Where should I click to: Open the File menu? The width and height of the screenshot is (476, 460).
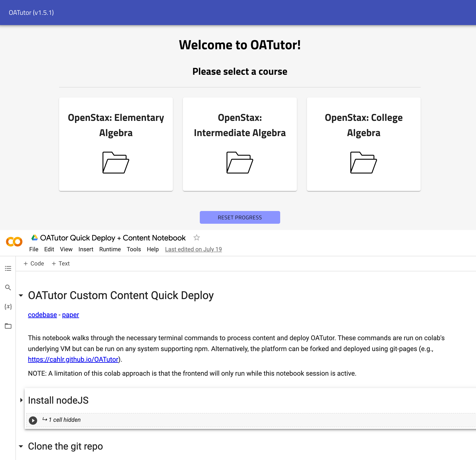34,249
